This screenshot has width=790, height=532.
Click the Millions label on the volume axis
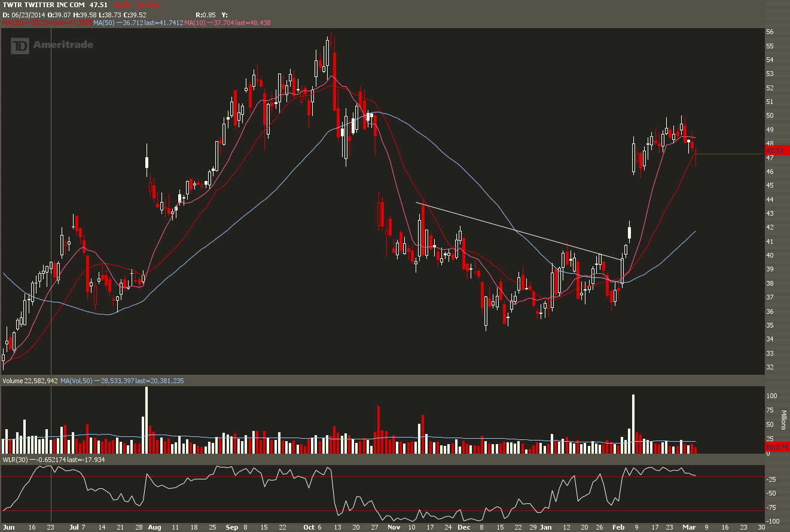pos(783,421)
